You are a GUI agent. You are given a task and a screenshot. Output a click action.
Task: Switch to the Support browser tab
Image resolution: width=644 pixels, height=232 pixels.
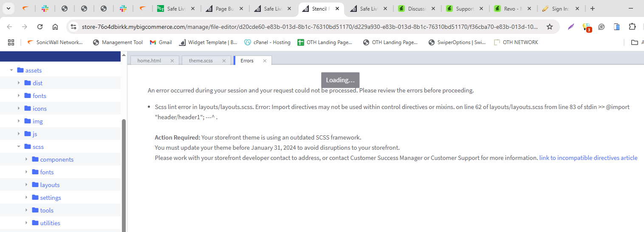click(x=465, y=8)
